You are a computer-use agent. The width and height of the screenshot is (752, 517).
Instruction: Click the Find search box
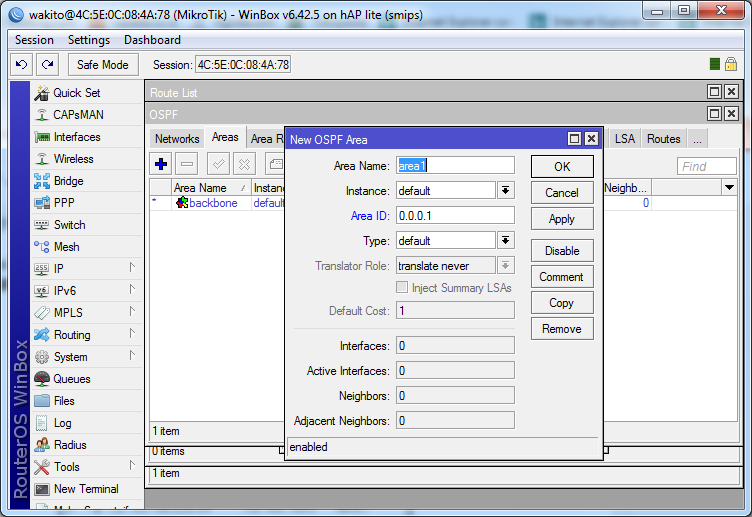point(706,166)
